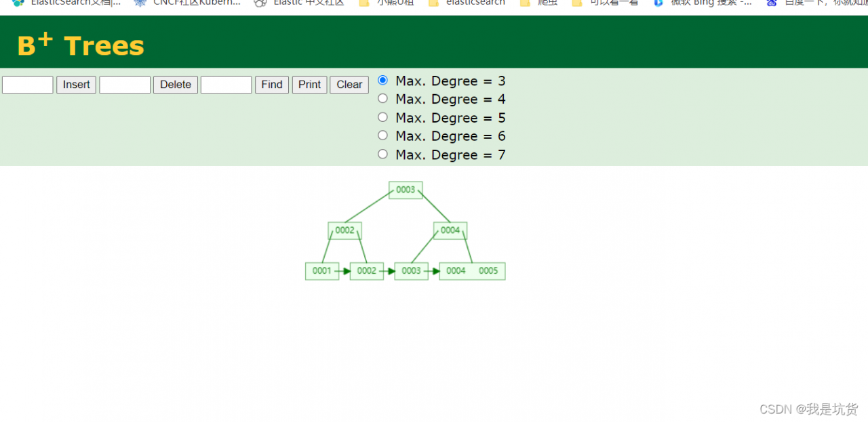This screenshot has height=422, width=868.
Task: Select the Max. Degree = 3 radio button
Action: 382,81
